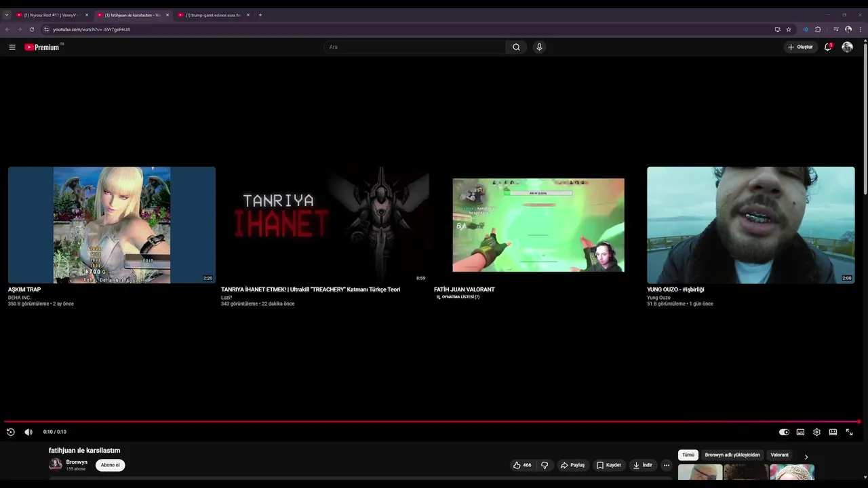The width and height of the screenshot is (868, 488).
Task: Click the Luzi? channel name
Action: point(226,298)
